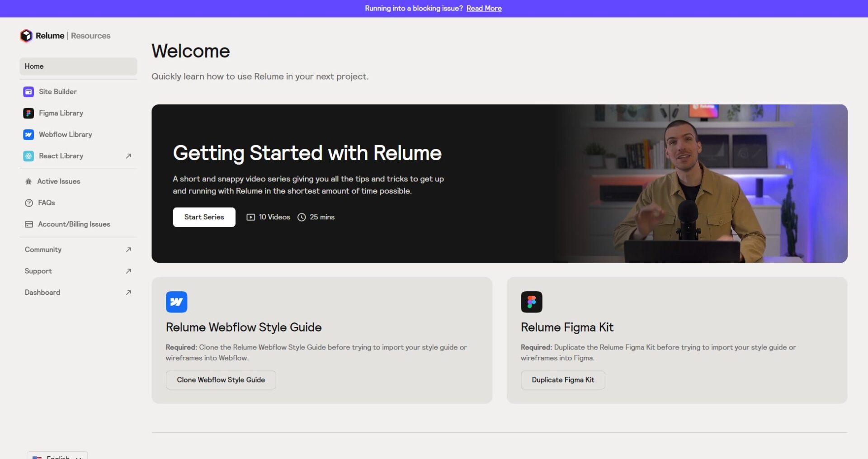Click the Active Issues bug icon

28,181
